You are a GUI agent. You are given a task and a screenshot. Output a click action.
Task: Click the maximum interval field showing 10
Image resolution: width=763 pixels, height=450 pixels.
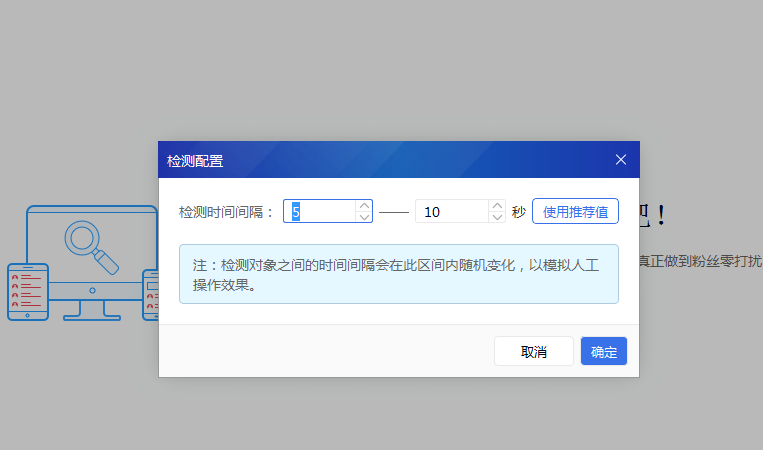tap(450, 212)
